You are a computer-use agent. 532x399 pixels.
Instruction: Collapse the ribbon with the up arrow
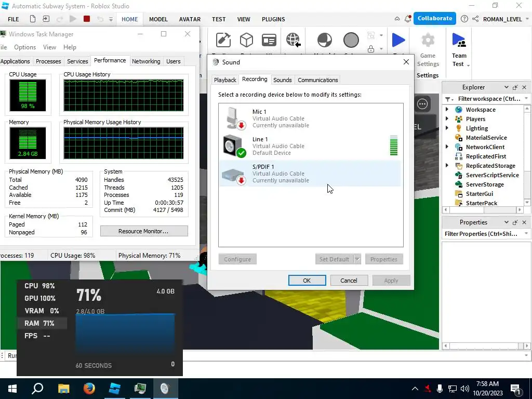397,19
